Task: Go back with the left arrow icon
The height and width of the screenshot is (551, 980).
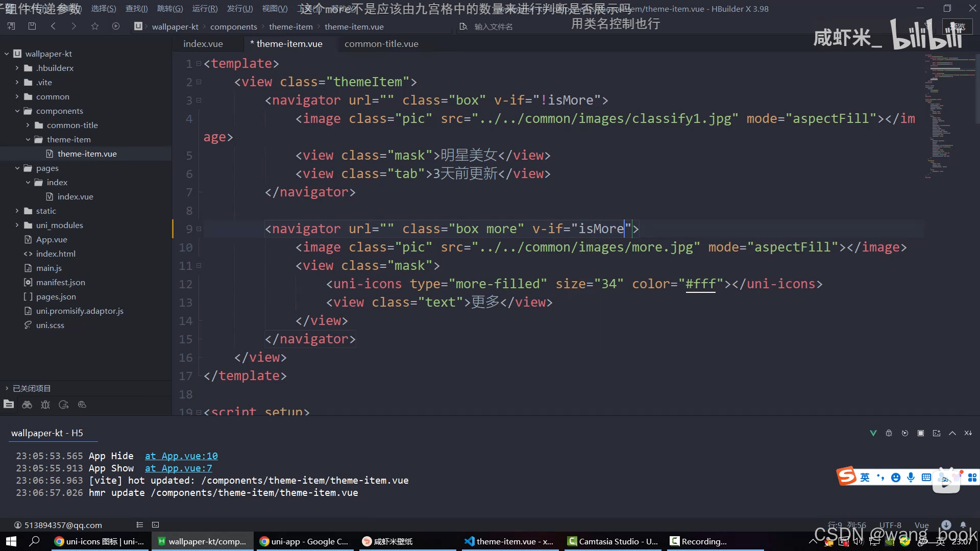Action: coord(53,26)
